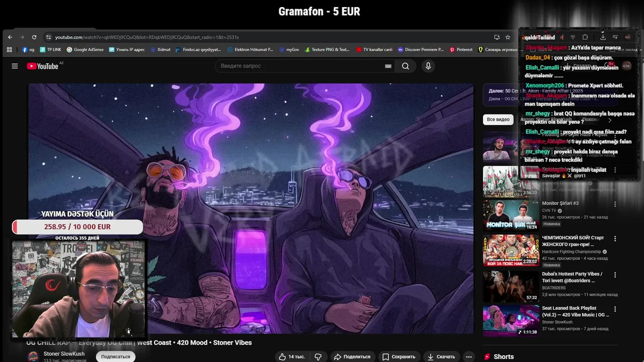Image resolution: width=644 pixels, height=362 pixels.
Task: Open the TV kanallar canli bookmark
Action: pyautogui.click(x=374, y=50)
